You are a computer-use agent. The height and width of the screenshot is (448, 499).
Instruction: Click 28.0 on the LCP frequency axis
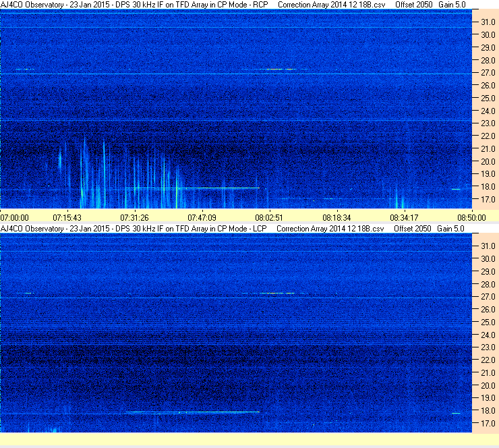488,284
